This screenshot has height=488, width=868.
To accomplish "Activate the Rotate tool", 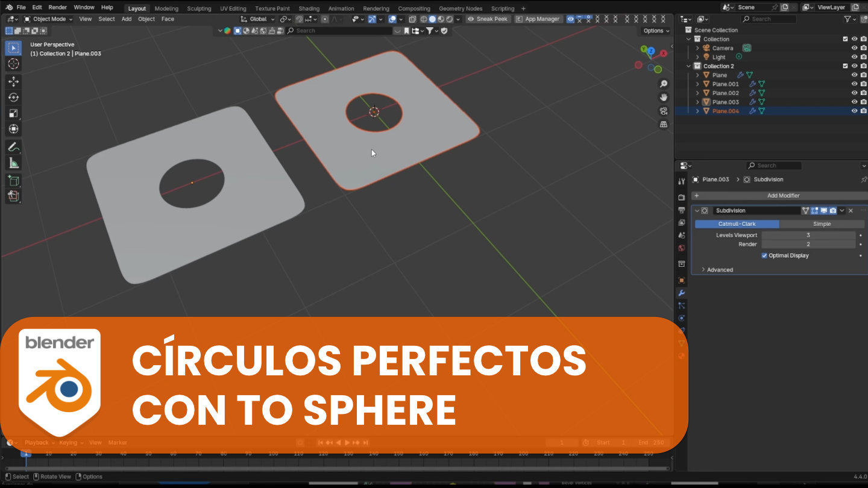I will point(13,97).
